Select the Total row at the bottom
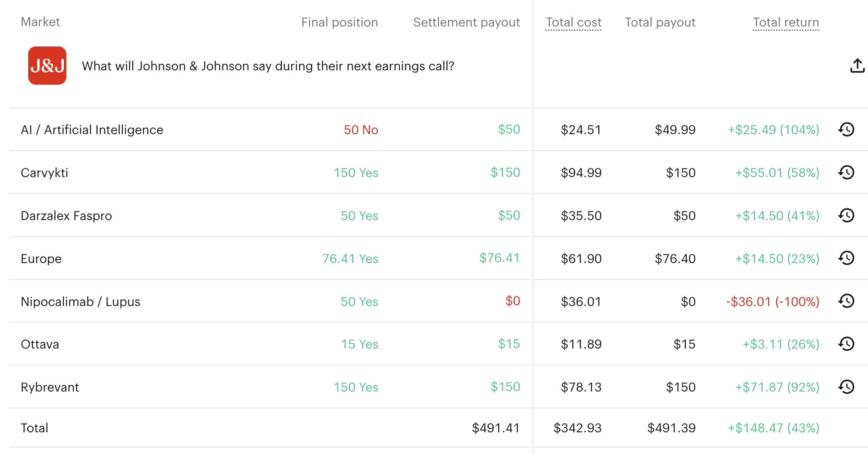 (x=34, y=428)
